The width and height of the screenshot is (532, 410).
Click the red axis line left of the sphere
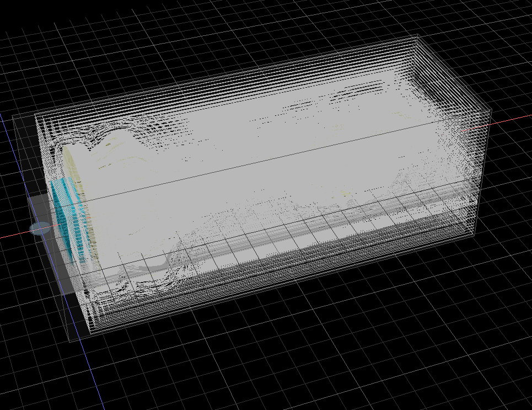(14, 236)
